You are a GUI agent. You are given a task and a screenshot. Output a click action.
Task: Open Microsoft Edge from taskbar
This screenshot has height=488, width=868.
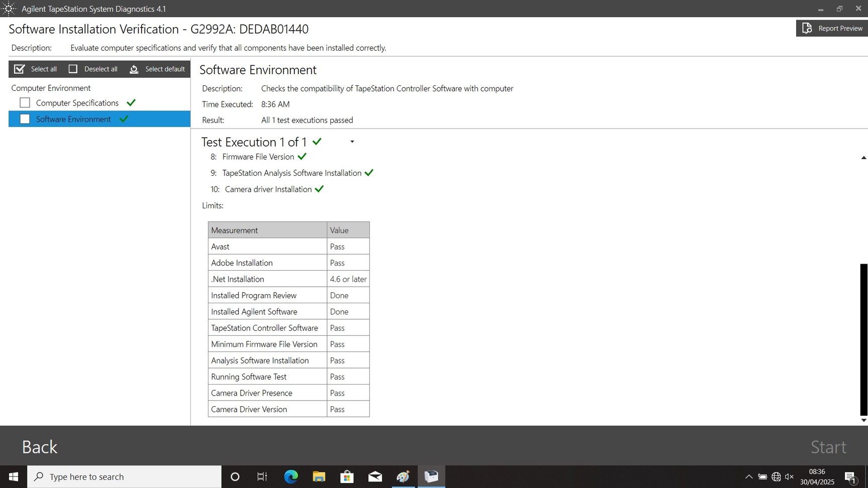tap(291, 476)
